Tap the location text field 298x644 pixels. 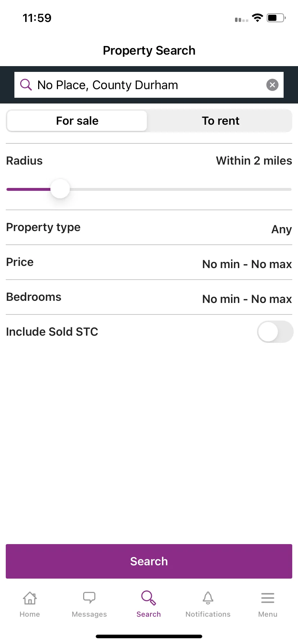click(x=149, y=85)
